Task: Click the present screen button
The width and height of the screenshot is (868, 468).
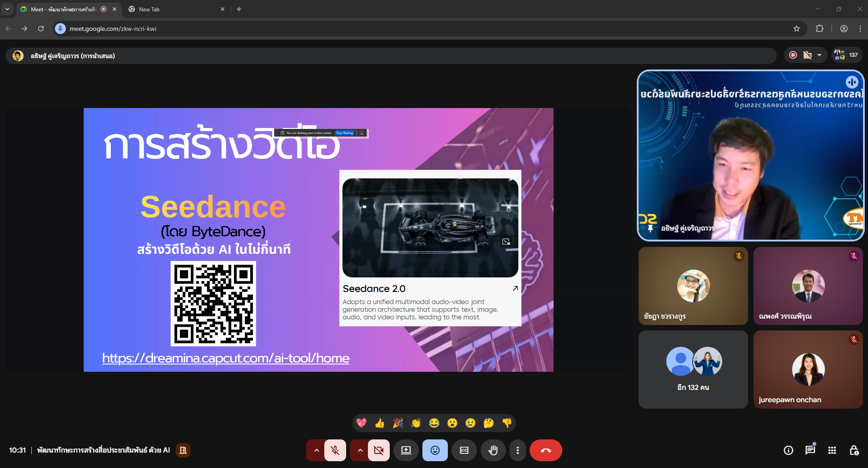Action: 406,450
